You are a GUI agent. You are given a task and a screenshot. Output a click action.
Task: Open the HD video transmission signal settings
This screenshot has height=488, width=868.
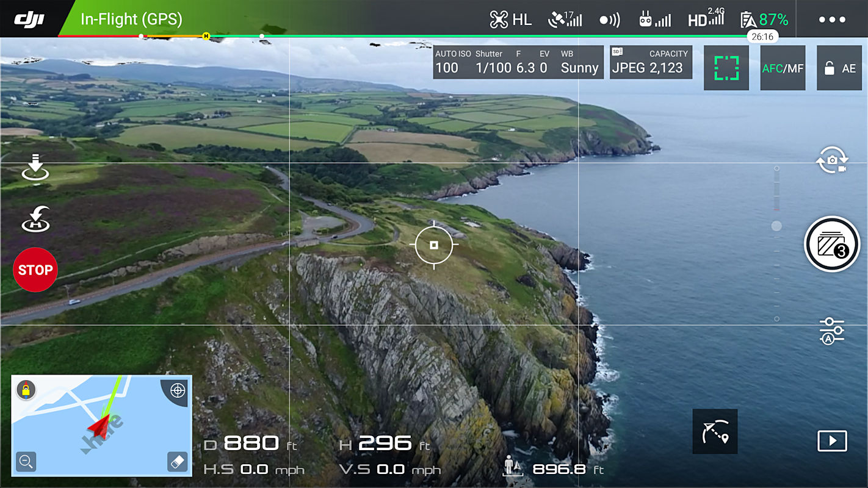[x=706, y=20]
